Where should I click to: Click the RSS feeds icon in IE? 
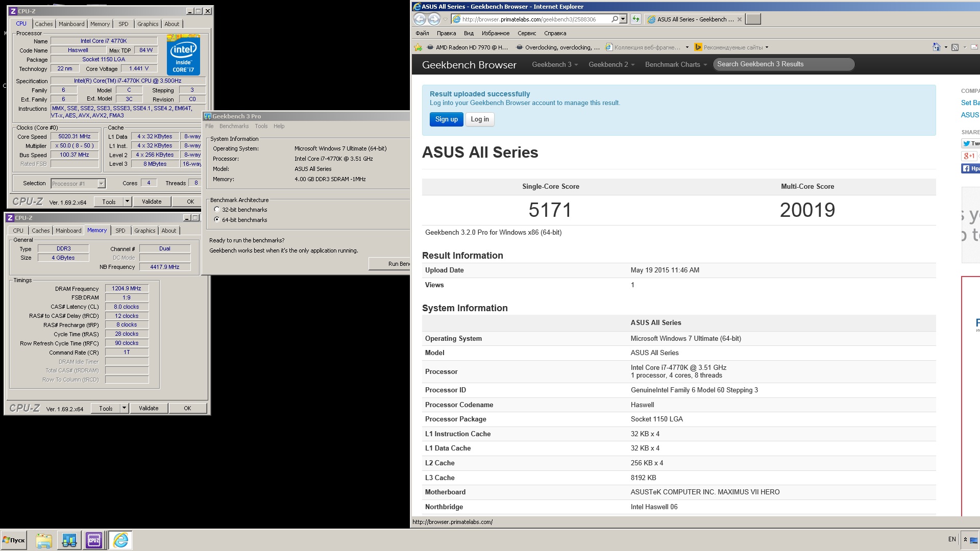pyautogui.click(x=955, y=47)
